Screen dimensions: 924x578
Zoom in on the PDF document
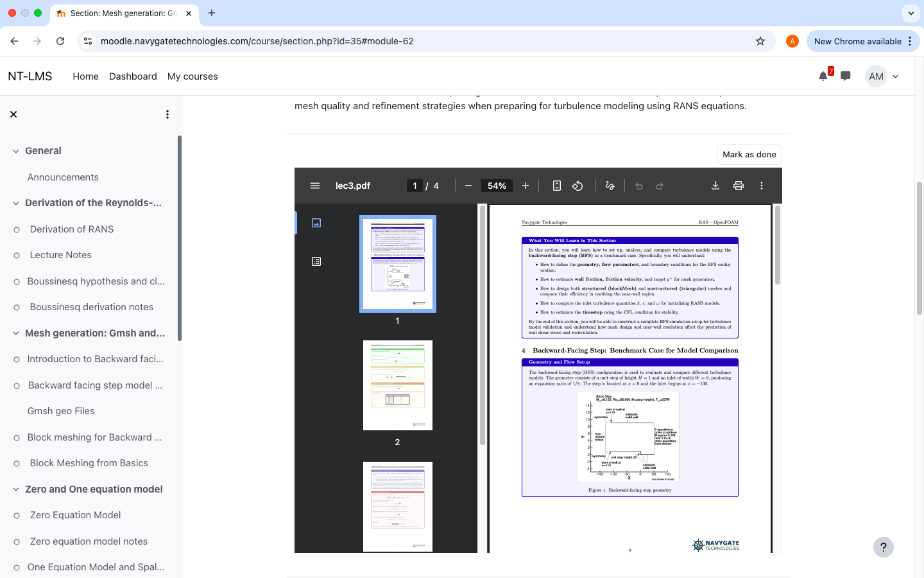click(x=526, y=186)
